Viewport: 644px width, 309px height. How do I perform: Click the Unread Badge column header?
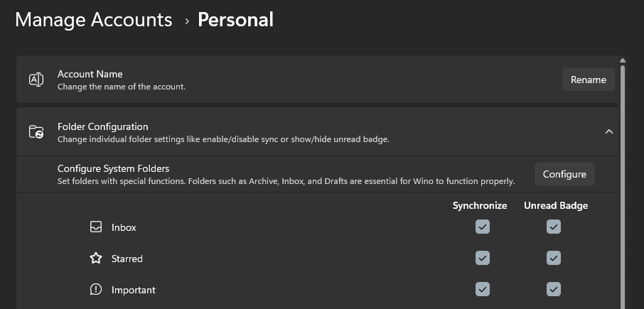[x=556, y=205]
